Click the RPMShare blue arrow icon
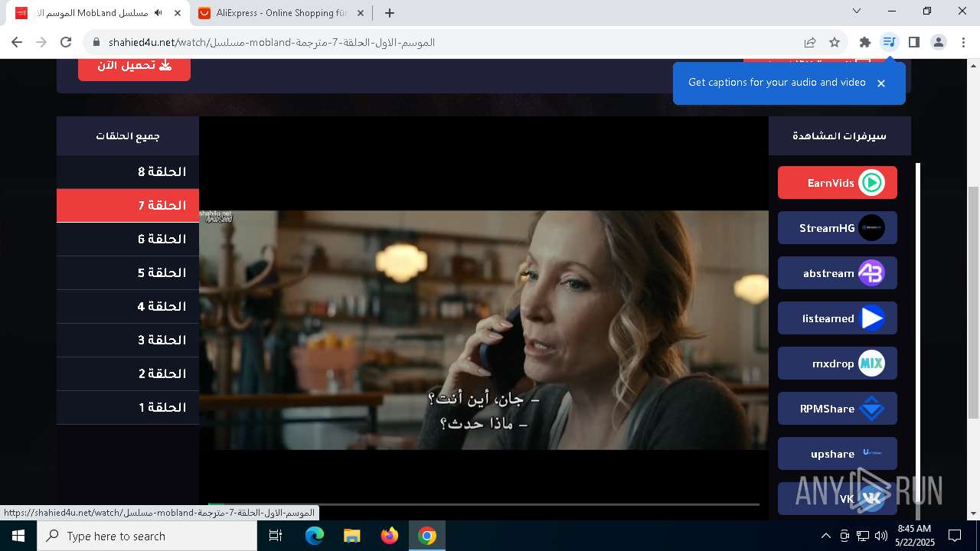Viewport: 980px width, 551px height. click(x=871, y=409)
